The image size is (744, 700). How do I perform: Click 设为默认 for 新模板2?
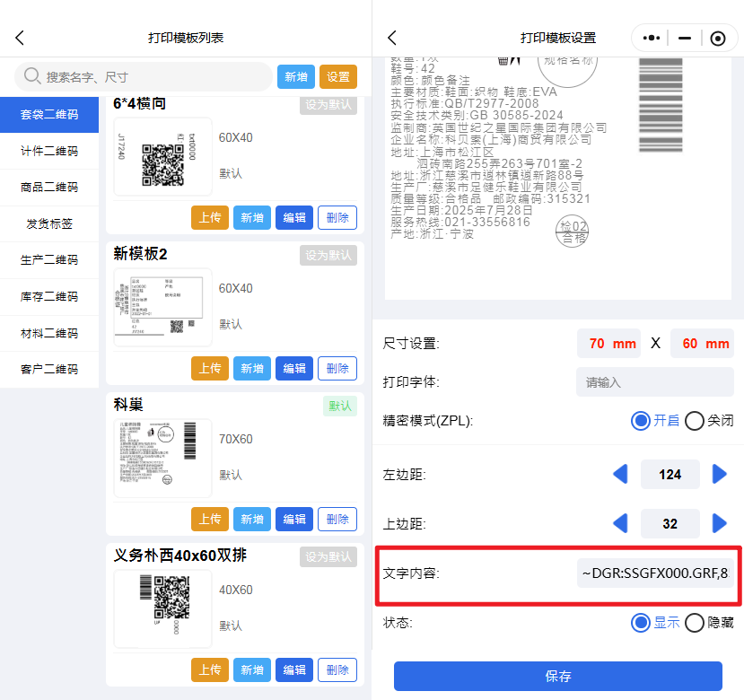click(328, 256)
